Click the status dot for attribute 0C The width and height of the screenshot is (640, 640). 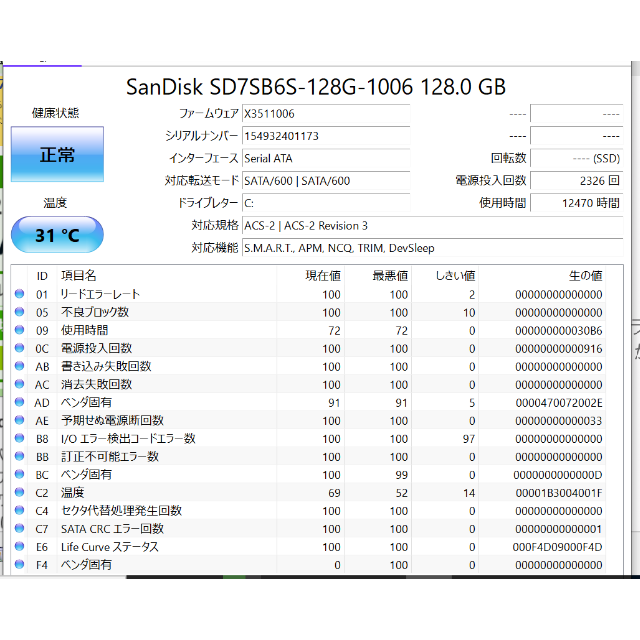19,348
